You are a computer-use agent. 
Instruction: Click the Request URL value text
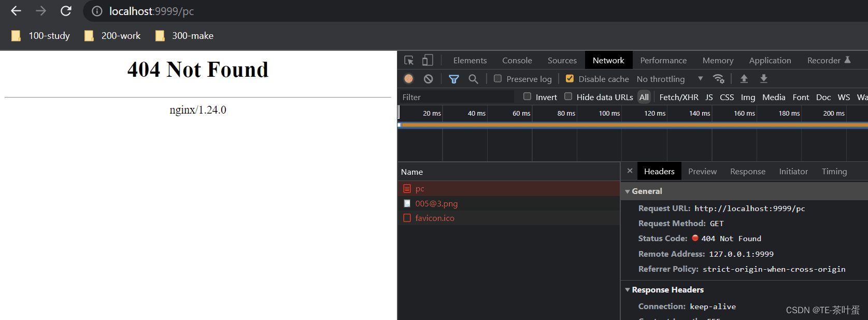[749, 208]
